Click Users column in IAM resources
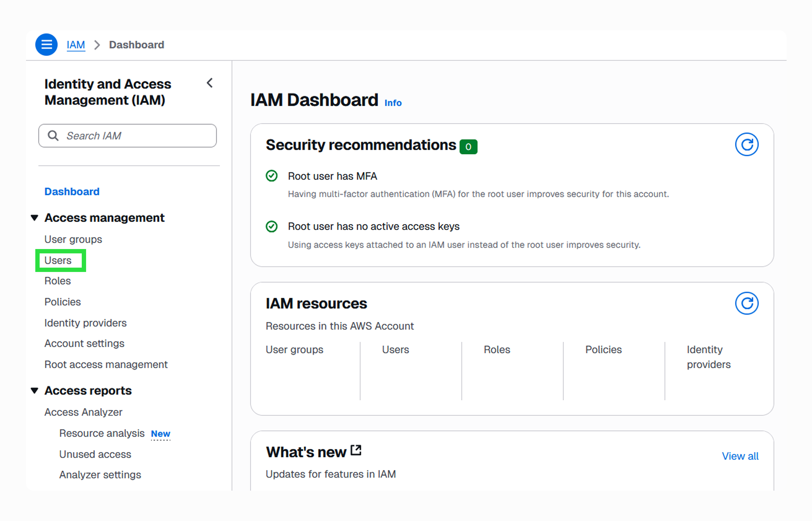This screenshot has height=521, width=812. [395, 349]
